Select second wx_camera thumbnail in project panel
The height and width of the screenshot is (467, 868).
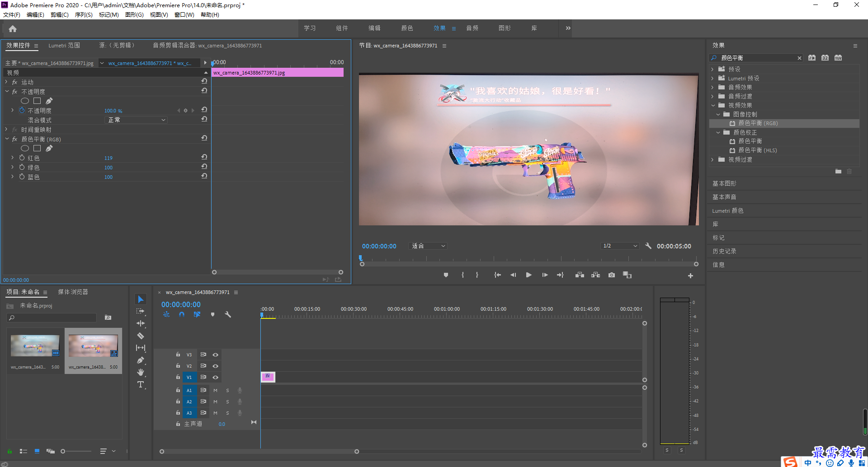point(93,350)
